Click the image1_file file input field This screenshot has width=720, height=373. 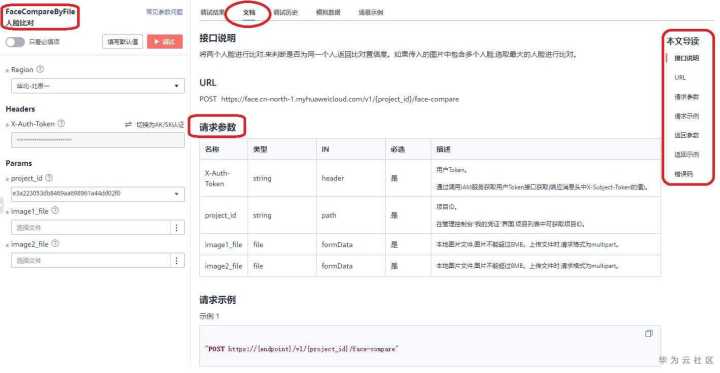coord(91,227)
